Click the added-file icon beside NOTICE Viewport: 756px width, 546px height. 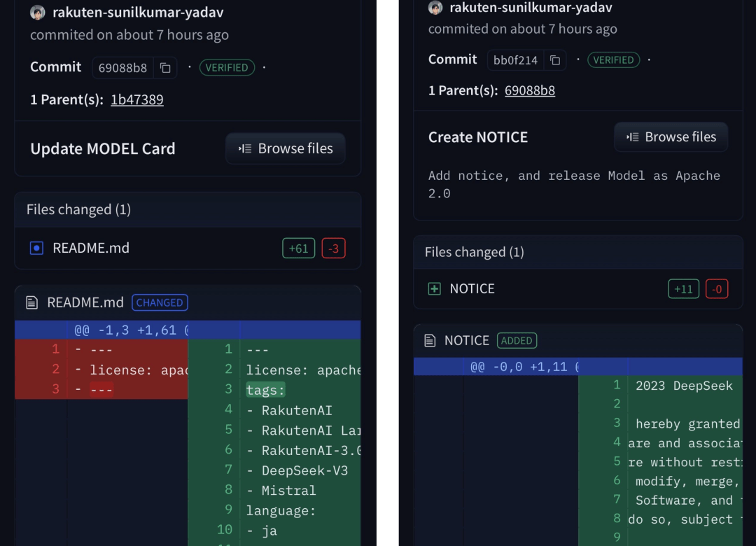click(x=435, y=288)
